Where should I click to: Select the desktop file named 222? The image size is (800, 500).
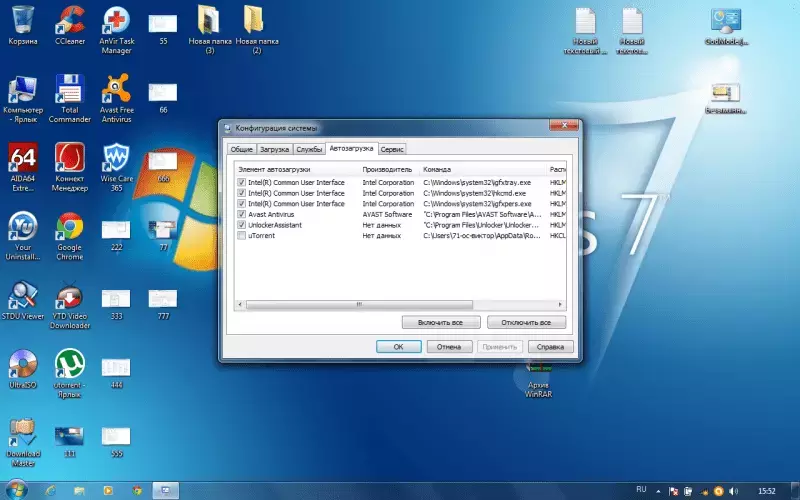coord(116,235)
